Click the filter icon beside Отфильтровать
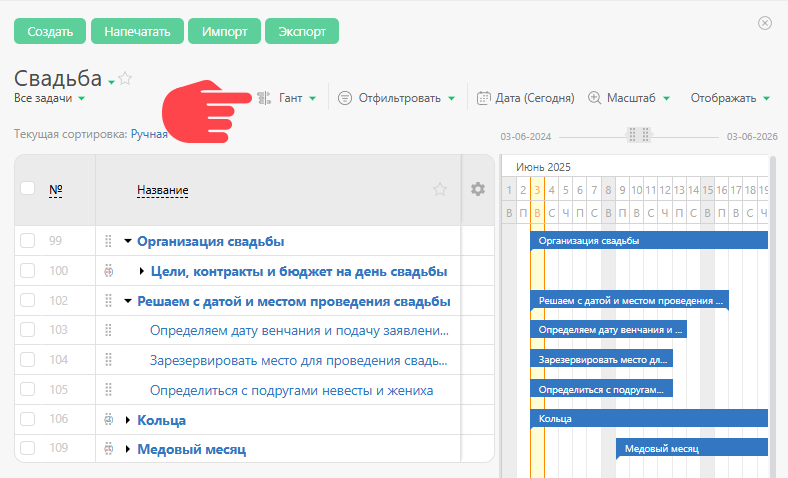This screenshot has height=478, width=788. click(x=345, y=98)
